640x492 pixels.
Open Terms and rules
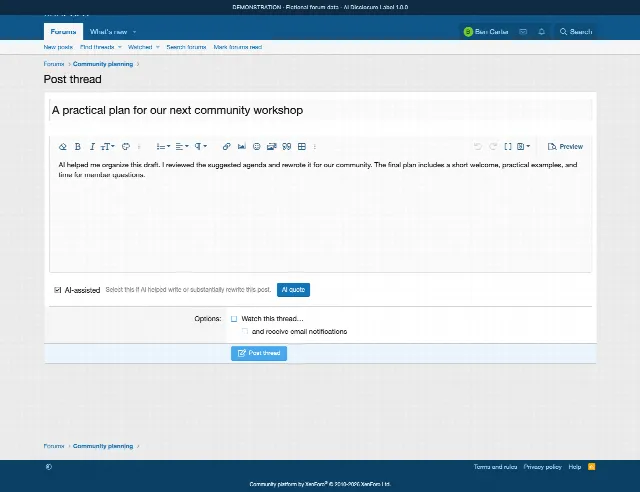(495, 467)
